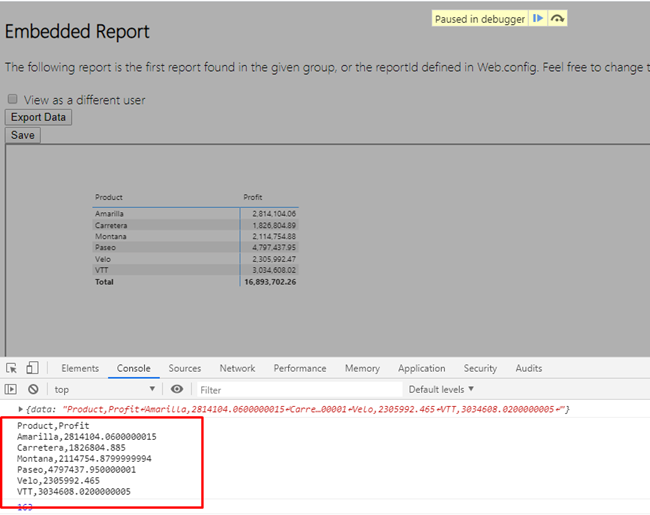Click the Save button
This screenshot has height=515, width=650.
click(x=23, y=135)
